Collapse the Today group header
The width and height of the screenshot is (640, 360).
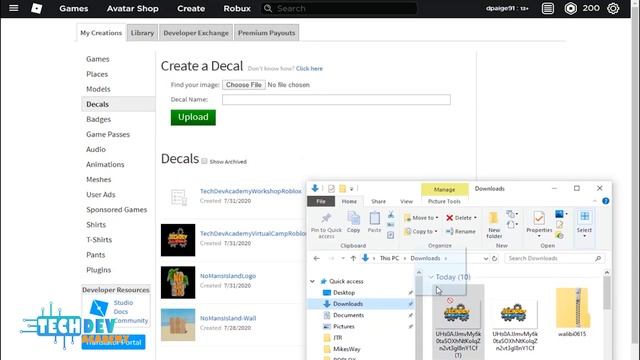(431, 277)
